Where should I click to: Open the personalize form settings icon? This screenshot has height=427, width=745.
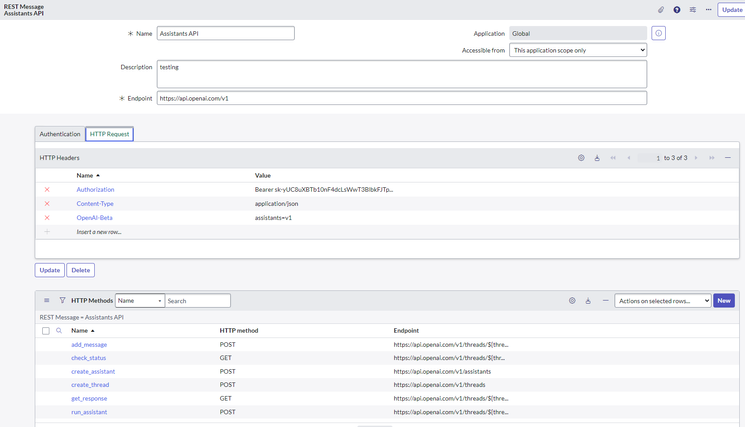(x=693, y=9)
